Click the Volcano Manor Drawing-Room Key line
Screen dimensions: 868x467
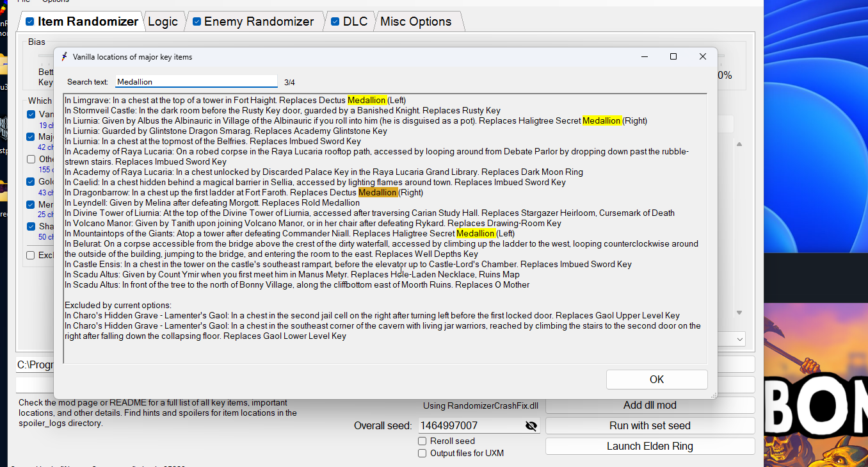point(313,224)
